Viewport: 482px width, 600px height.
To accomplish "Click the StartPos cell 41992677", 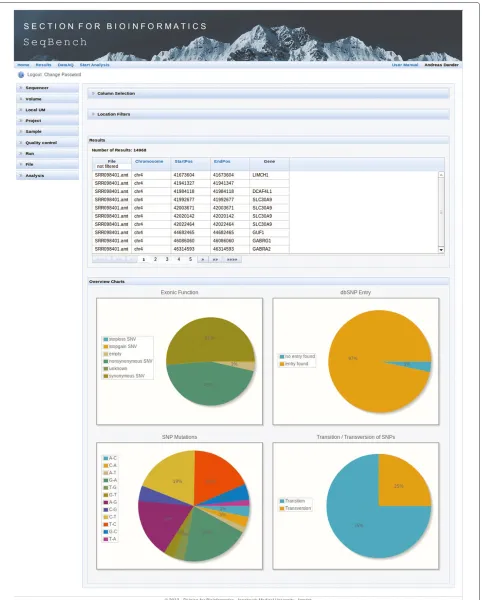I will click(191, 200).
